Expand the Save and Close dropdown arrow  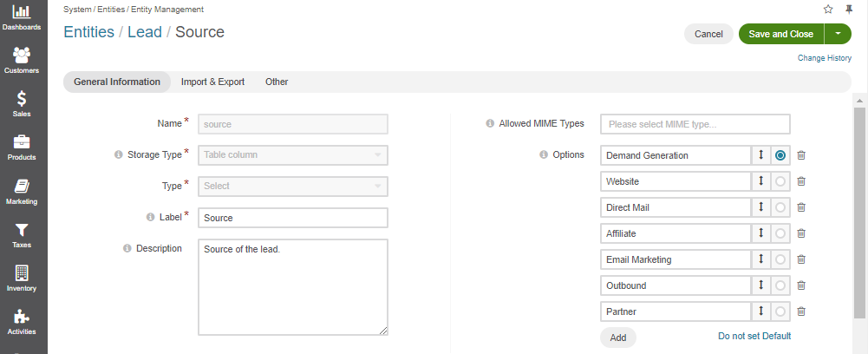(839, 34)
